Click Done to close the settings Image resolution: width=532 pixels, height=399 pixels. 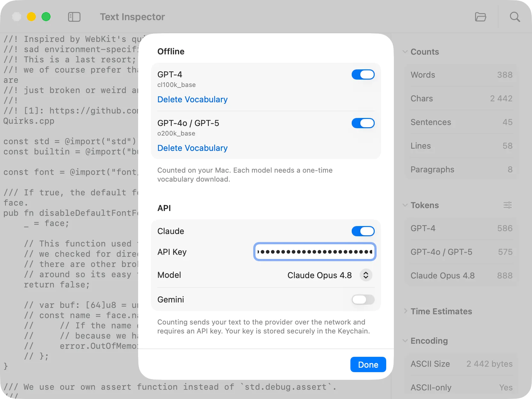[368, 364]
